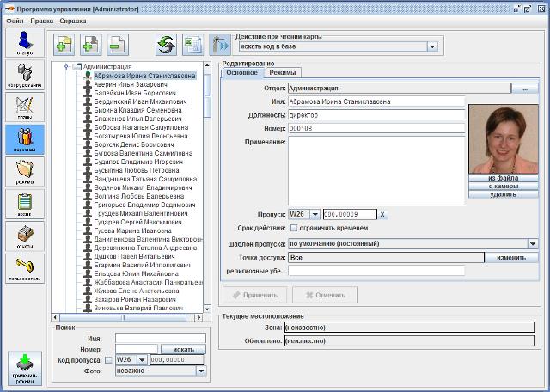The width and height of the screenshot is (550, 392).
Task: Toggle the card reading mode button in toolbar
Action: [220, 45]
